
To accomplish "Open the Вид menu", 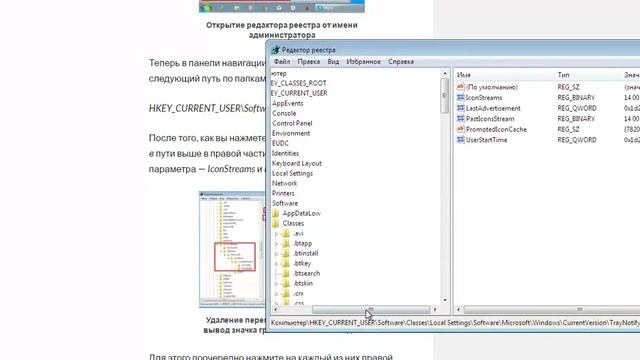I will pos(333,62).
